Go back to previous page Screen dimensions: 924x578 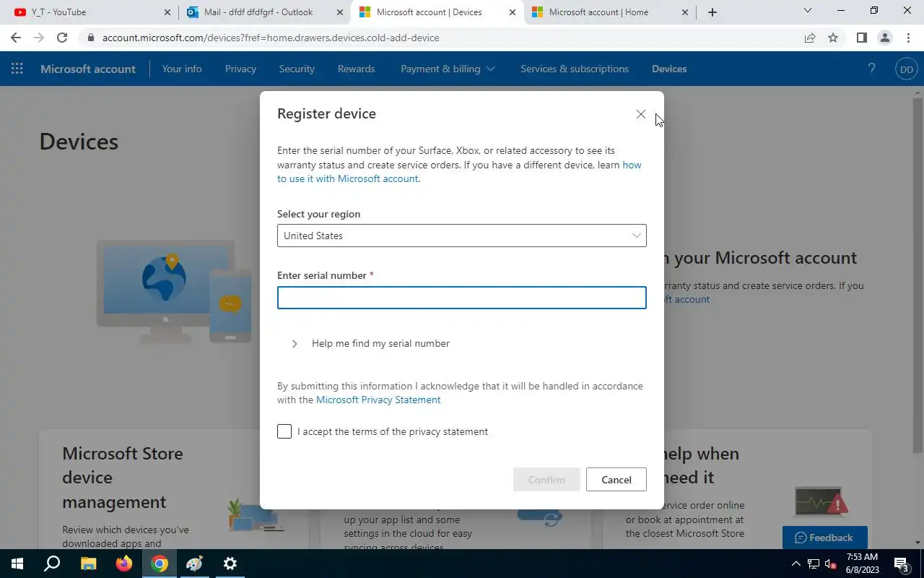(x=16, y=38)
